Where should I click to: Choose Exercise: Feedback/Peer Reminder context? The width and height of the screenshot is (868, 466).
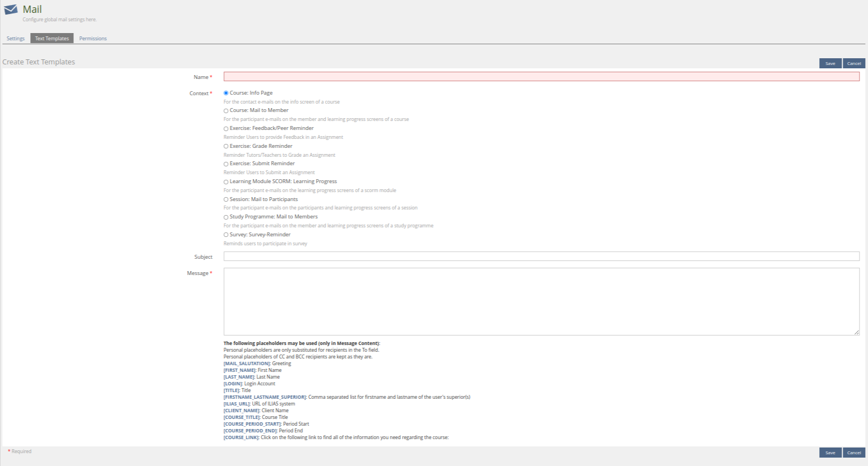(x=226, y=129)
